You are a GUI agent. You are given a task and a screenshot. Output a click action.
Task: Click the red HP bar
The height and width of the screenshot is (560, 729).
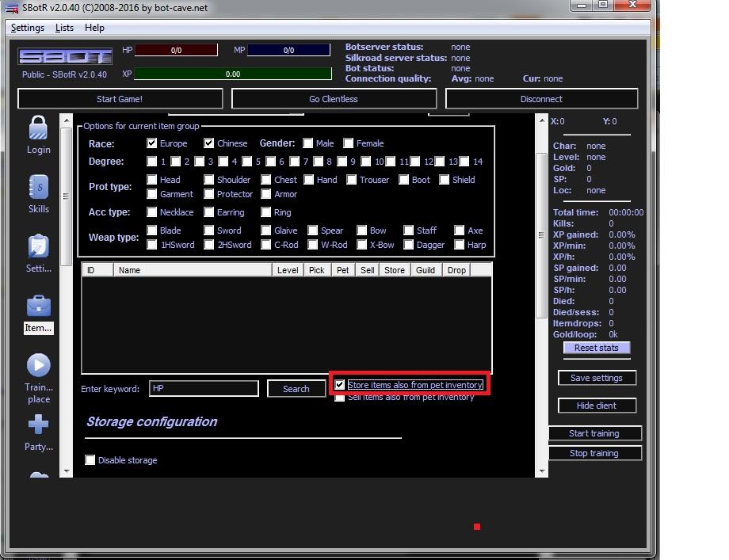coord(176,50)
